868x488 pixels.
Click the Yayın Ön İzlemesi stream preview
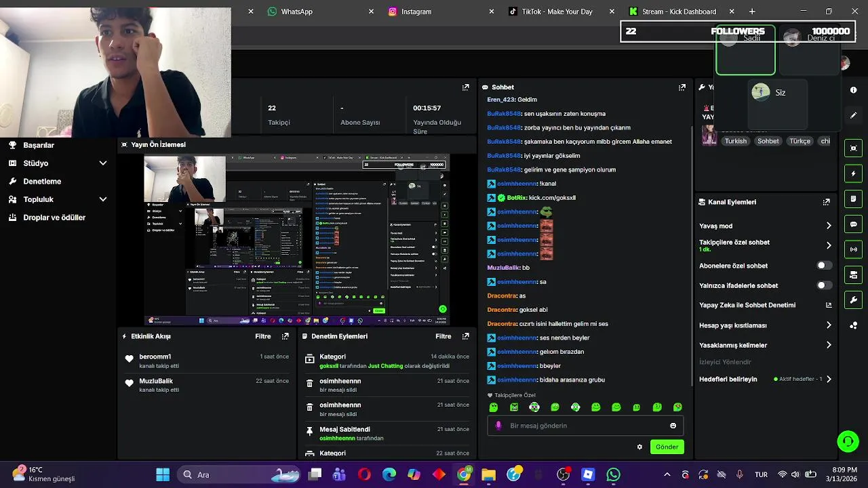(297, 240)
